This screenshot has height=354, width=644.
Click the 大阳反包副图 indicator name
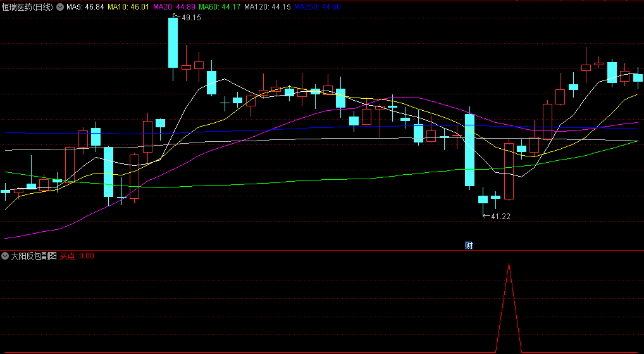tap(34, 256)
